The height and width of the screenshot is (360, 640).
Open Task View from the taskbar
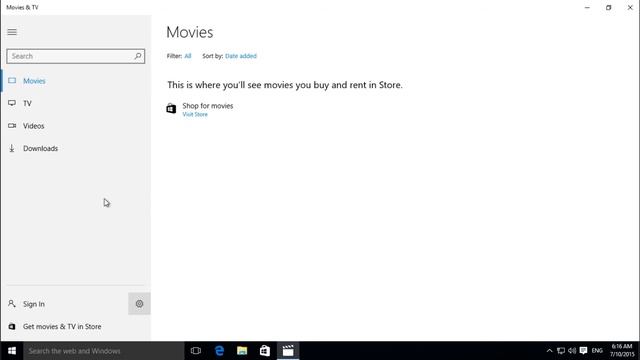tap(196, 351)
